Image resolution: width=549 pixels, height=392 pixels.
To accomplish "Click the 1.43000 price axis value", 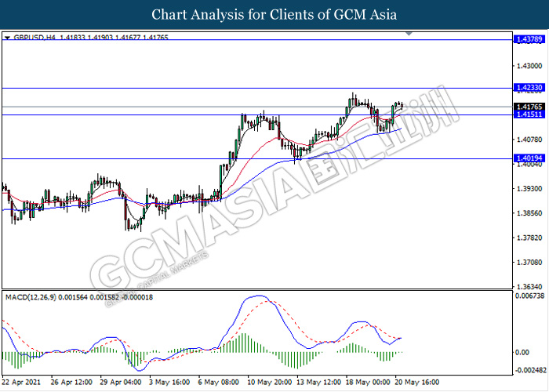I will tap(529, 66).
